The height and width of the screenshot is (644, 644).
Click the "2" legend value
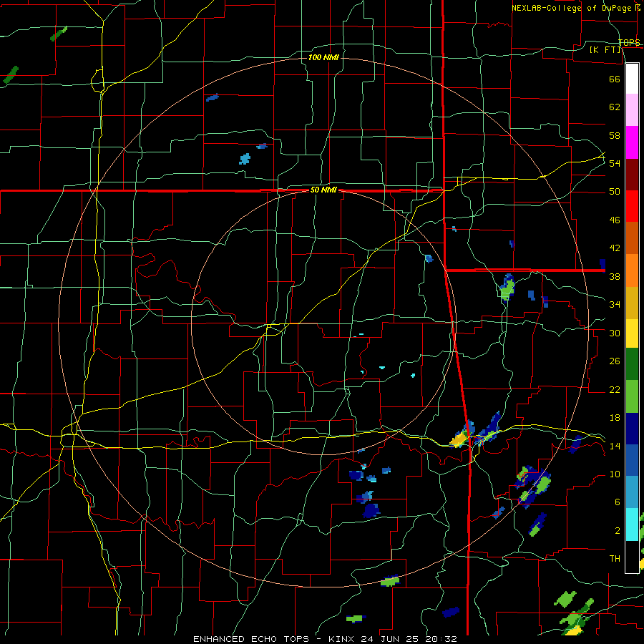(617, 531)
